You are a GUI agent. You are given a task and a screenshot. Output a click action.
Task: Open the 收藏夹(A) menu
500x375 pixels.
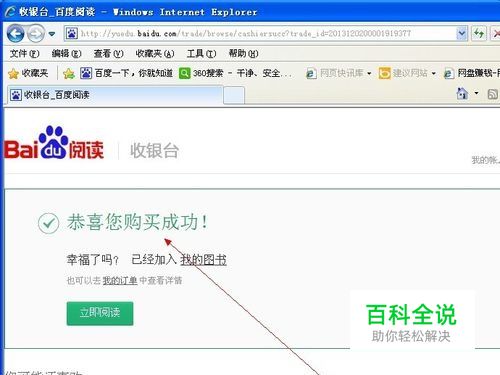(155, 53)
